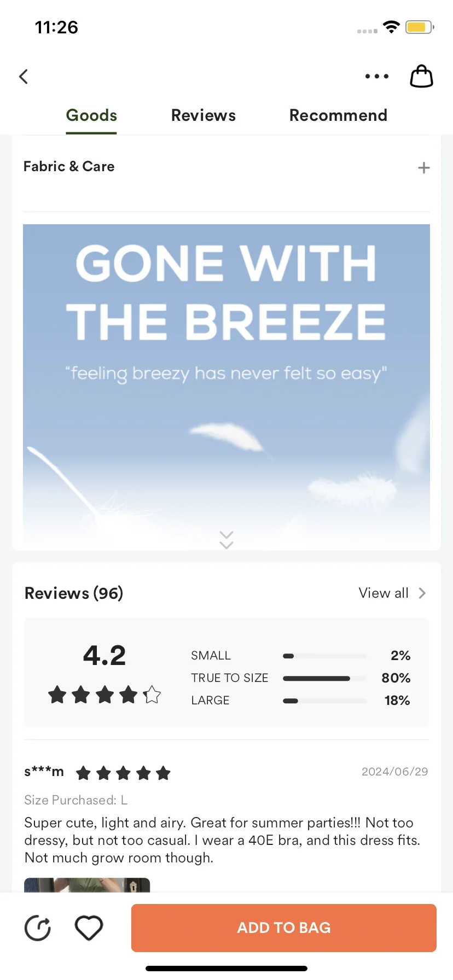The width and height of the screenshot is (453, 980).
Task: Tap the five-star rating by s***m
Action: 124,773
